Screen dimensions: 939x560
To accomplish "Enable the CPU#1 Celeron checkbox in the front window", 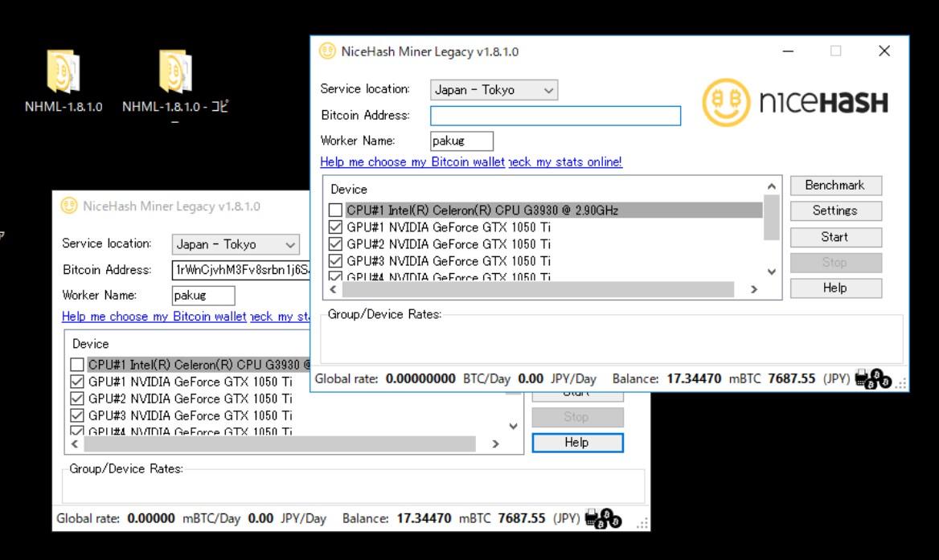I will tap(335, 210).
